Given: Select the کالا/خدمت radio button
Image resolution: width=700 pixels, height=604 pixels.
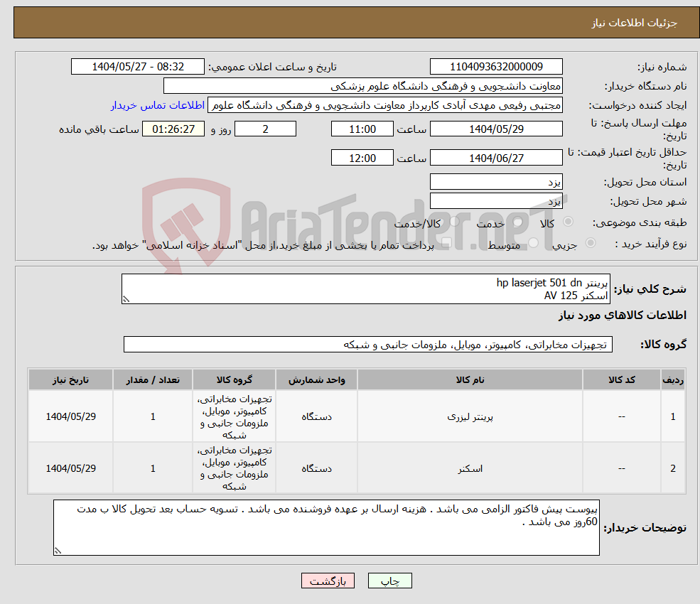Looking at the screenshot, I should tap(454, 222).
